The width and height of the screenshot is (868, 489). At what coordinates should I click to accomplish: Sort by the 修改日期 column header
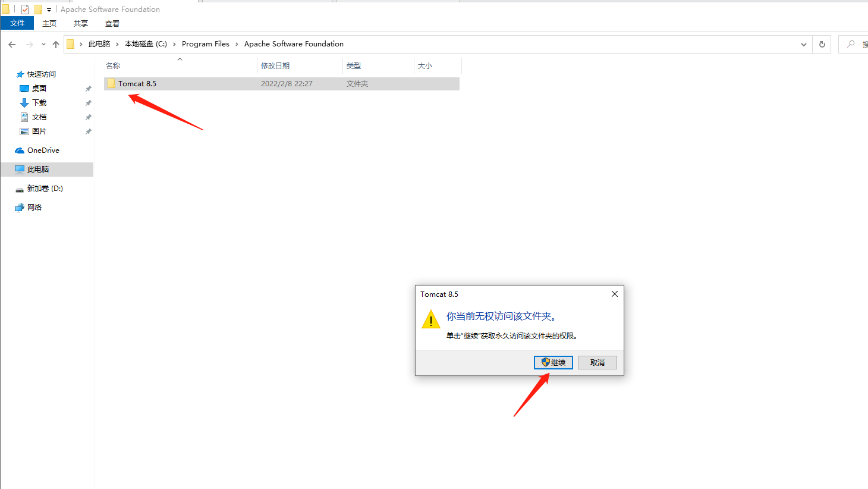pos(300,65)
